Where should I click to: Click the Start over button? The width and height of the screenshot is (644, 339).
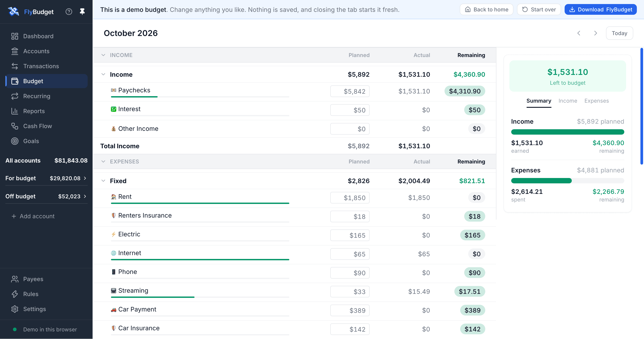pos(539,9)
